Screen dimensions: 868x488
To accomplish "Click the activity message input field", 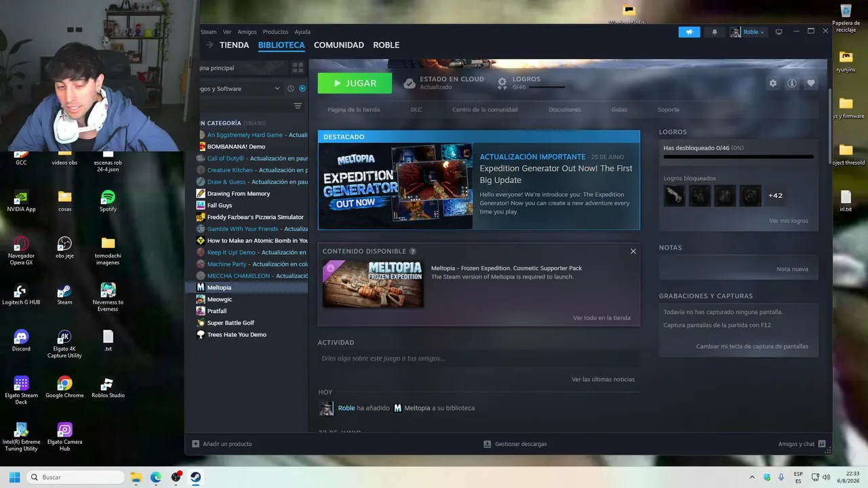I will click(x=479, y=359).
